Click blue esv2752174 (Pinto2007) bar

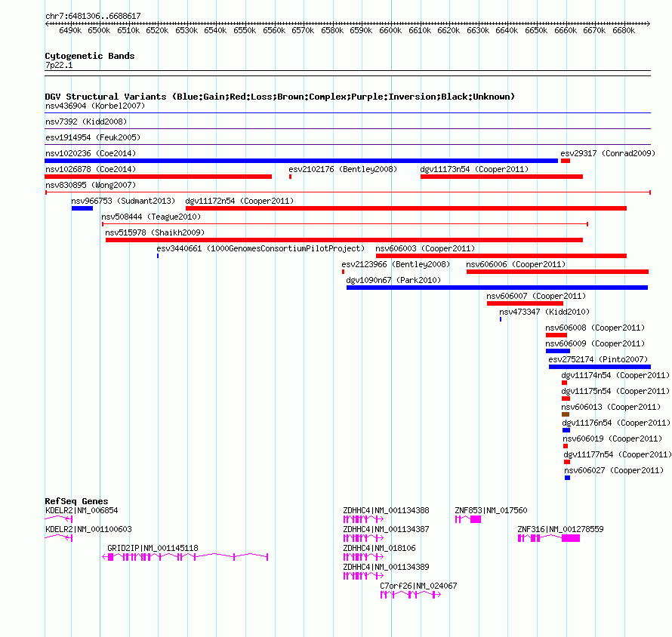point(600,367)
